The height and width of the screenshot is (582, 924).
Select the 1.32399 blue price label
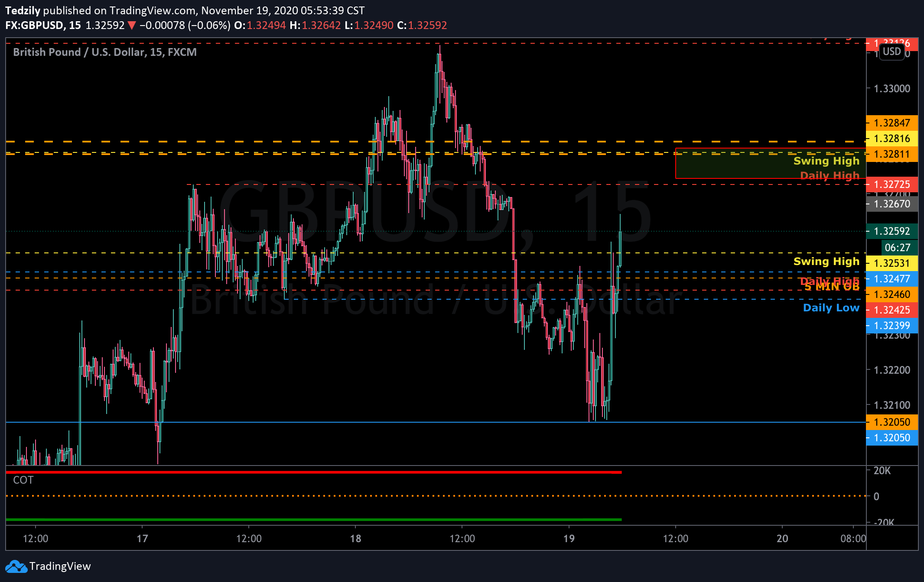coord(891,326)
